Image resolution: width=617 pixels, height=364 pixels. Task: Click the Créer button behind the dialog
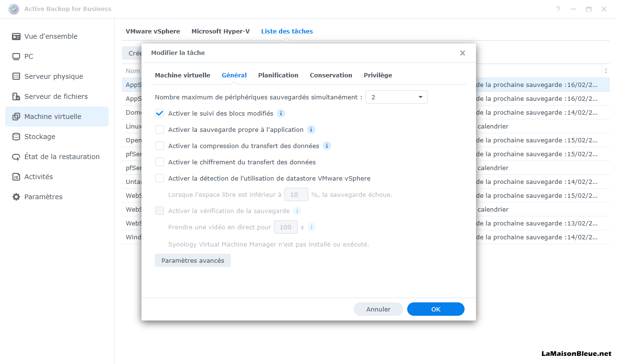pyautogui.click(x=132, y=53)
